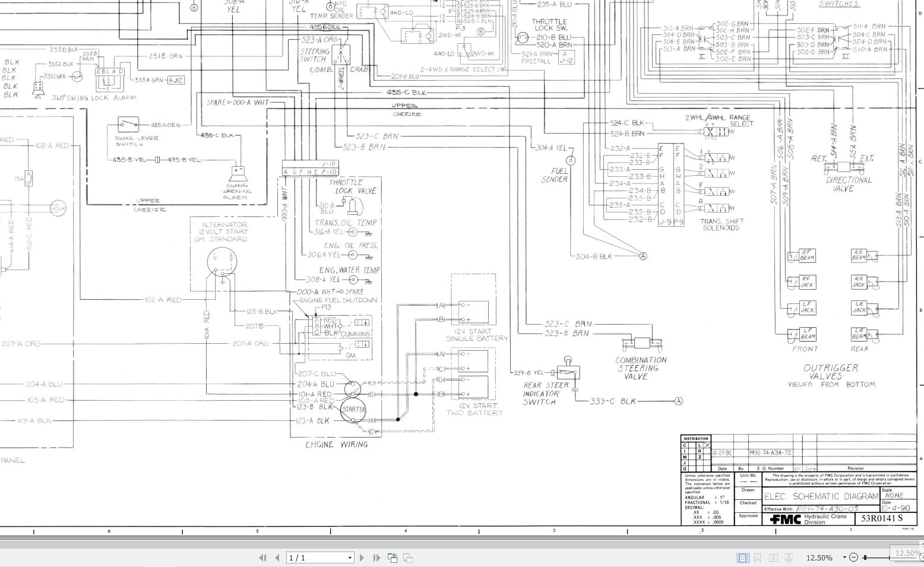This screenshot has width=924, height=567.
Task: Click the "2-4WD & RANGE SELECT SW" label
Action: 463,69
